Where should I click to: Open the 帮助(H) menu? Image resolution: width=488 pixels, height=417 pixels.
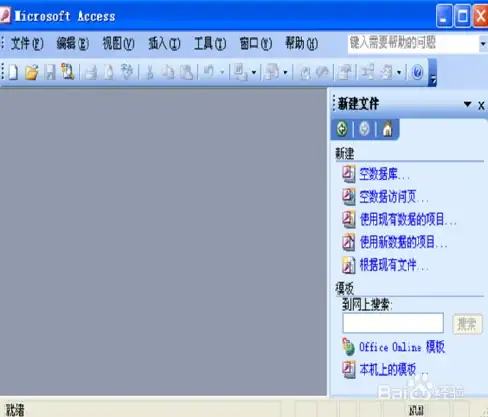pyautogui.click(x=301, y=44)
